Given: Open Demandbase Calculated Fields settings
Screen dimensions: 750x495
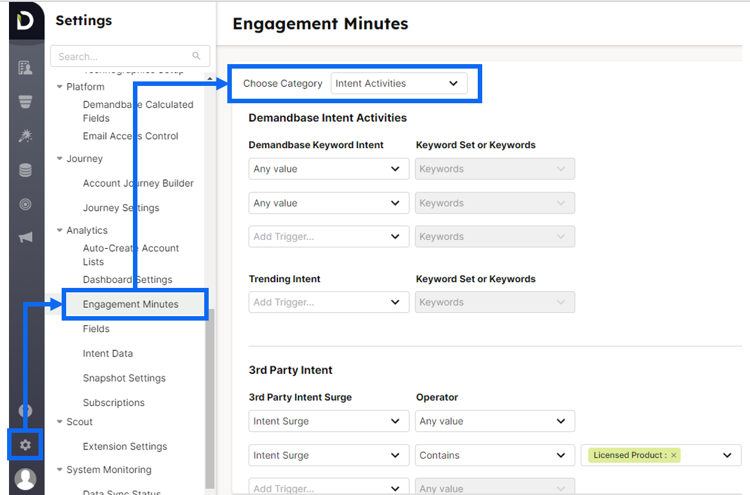Looking at the screenshot, I should [x=138, y=111].
